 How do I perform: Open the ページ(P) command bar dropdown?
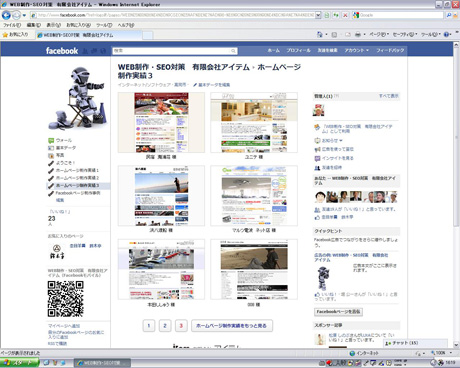pyautogui.click(x=379, y=35)
